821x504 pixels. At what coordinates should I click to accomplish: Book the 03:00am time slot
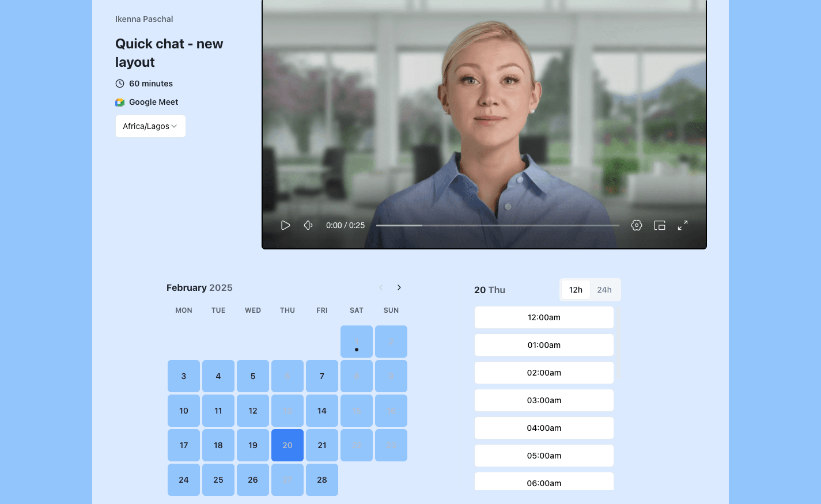pos(544,400)
